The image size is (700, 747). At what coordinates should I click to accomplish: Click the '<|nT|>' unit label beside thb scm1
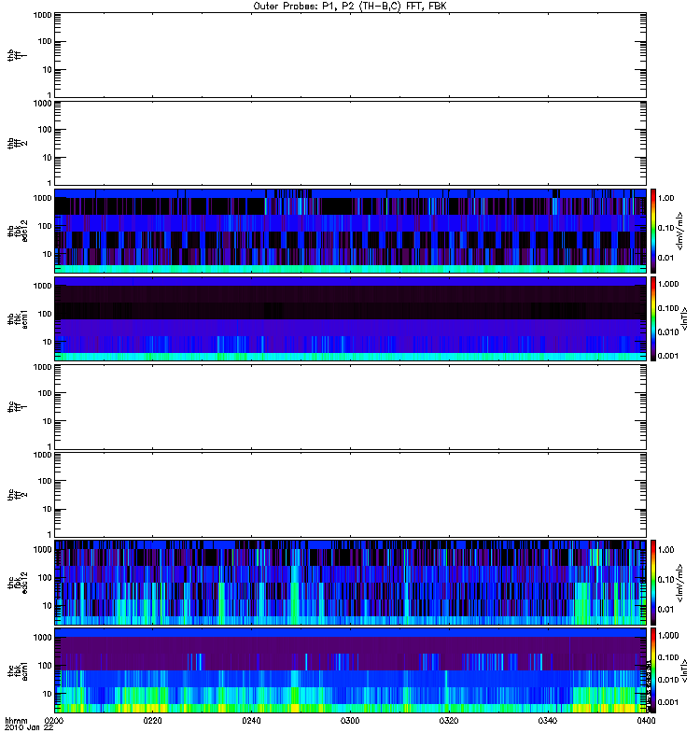[x=684, y=318]
